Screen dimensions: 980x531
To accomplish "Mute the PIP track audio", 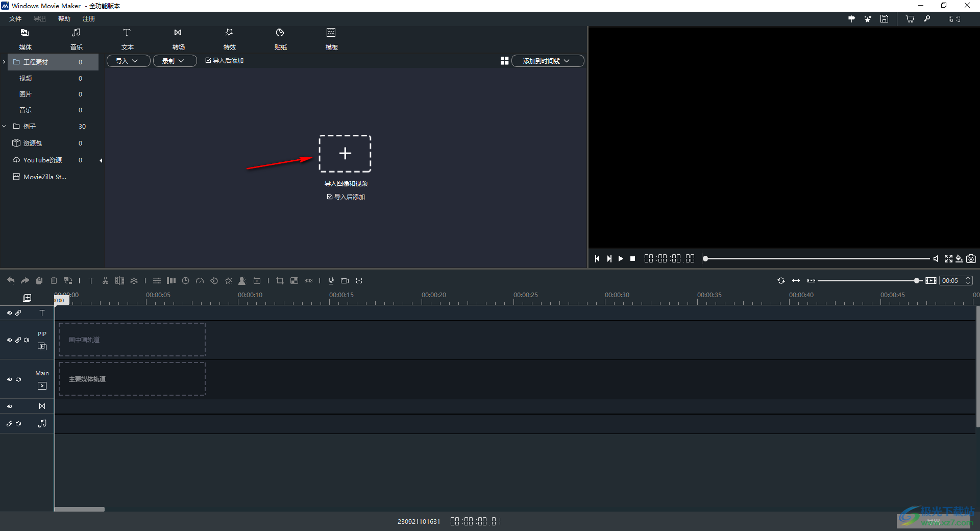I will (x=27, y=340).
